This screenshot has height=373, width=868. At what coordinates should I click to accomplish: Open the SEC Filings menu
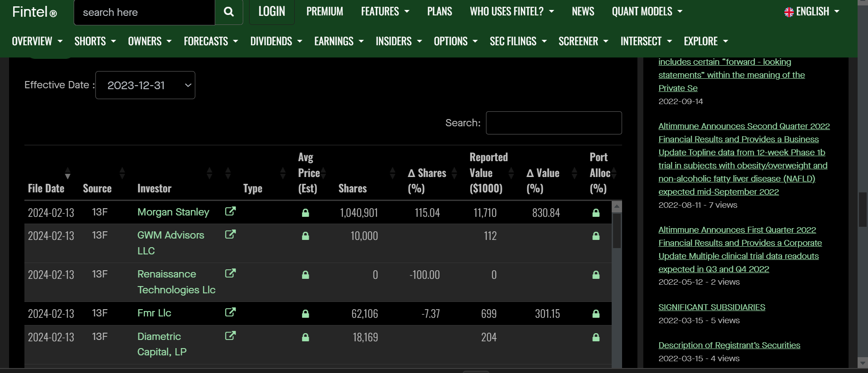click(x=518, y=41)
